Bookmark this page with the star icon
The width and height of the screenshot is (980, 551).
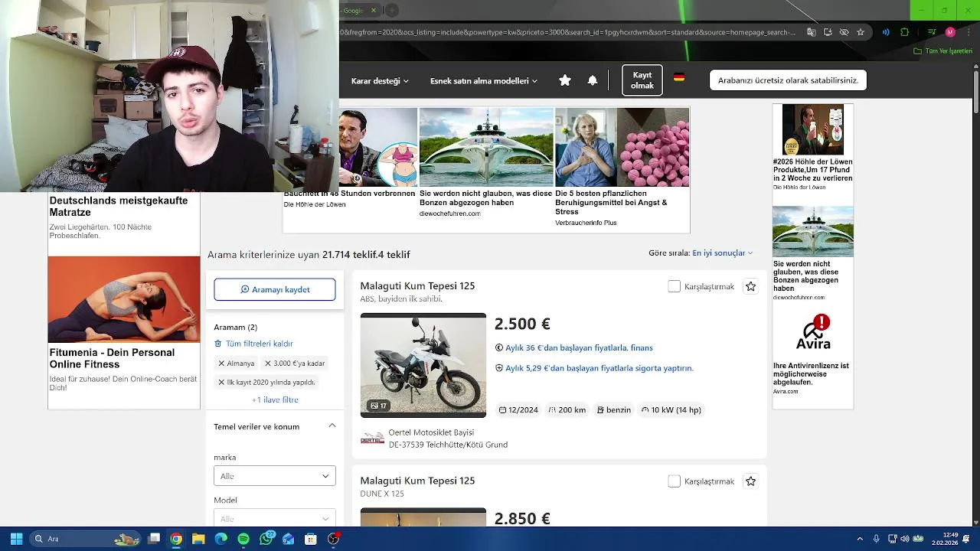[861, 32]
